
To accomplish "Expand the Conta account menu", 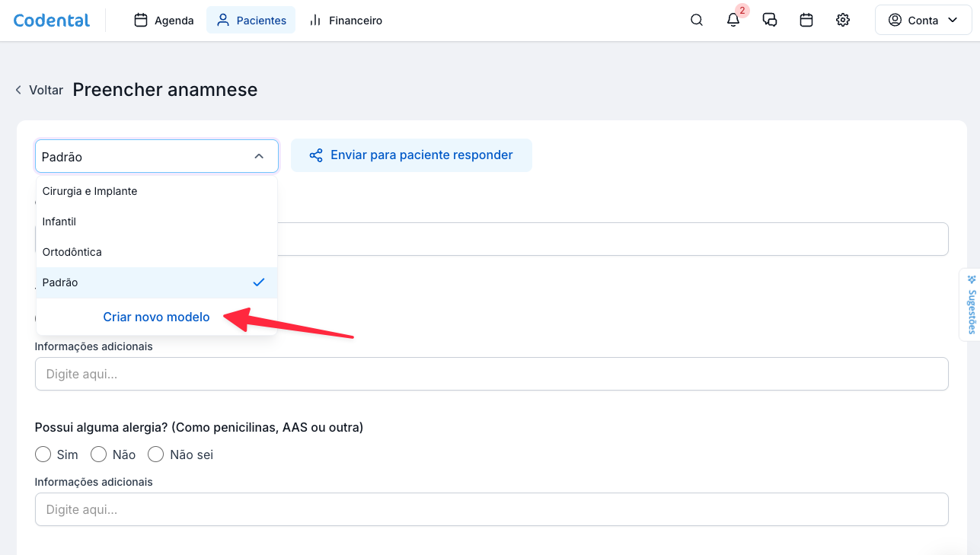I will pyautogui.click(x=923, y=21).
